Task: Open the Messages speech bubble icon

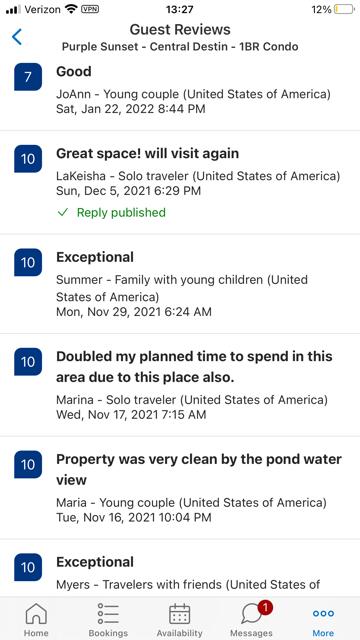Action: (x=252, y=615)
